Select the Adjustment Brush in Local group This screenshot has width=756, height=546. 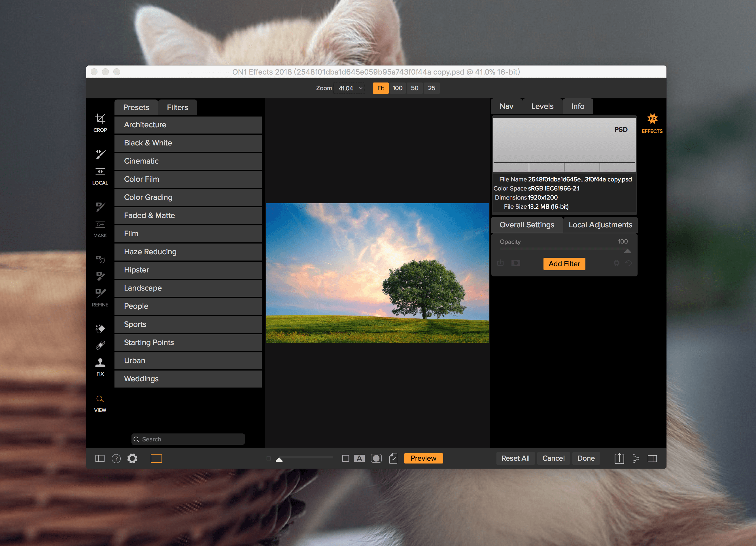pos(100,154)
